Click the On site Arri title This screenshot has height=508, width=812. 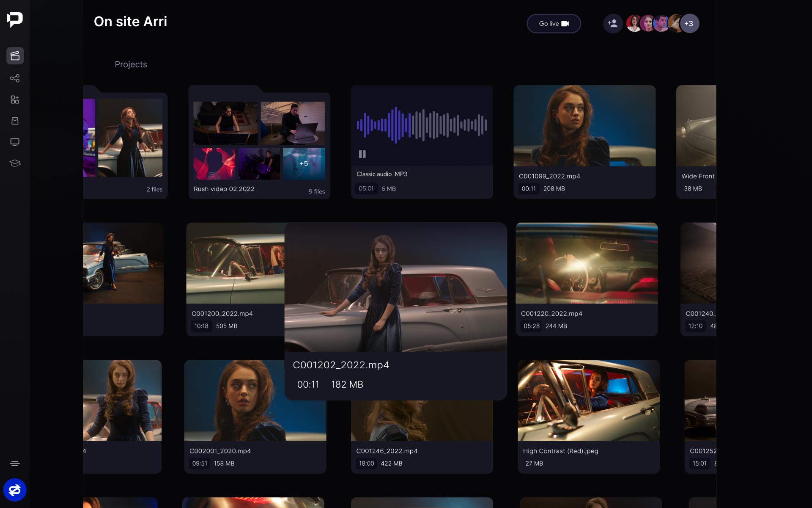point(131,22)
